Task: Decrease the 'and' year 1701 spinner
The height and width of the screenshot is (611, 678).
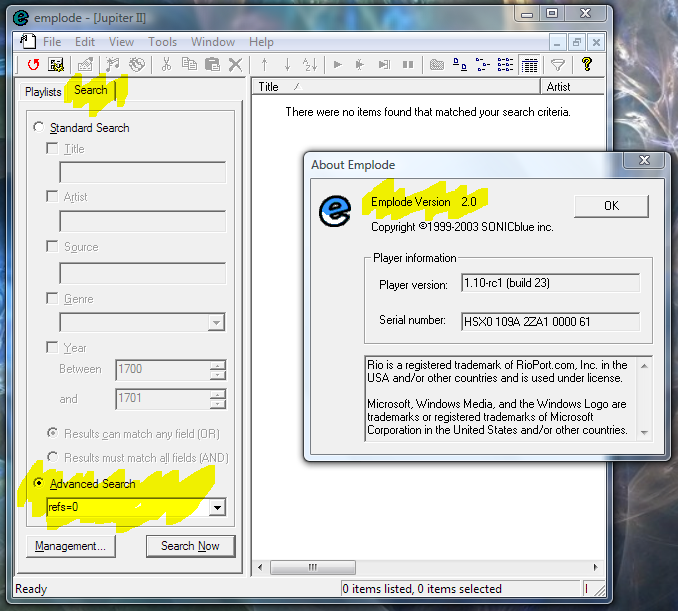Action: pyautogui.click(x=217, y=404)
